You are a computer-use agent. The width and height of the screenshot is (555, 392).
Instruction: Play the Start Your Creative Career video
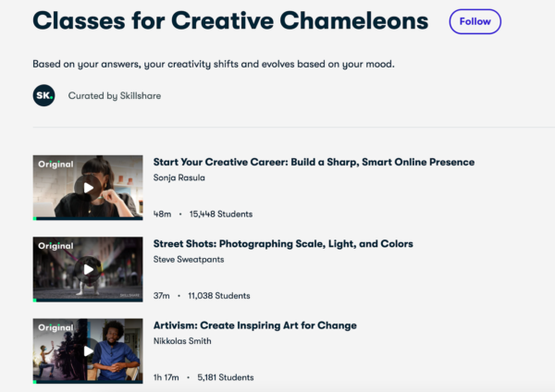coord(88,188)
